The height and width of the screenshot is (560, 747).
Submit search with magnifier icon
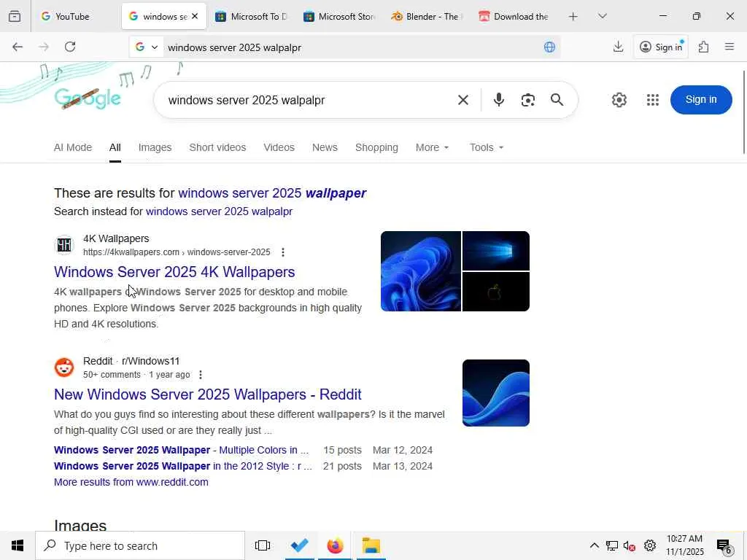click(557, 100)
